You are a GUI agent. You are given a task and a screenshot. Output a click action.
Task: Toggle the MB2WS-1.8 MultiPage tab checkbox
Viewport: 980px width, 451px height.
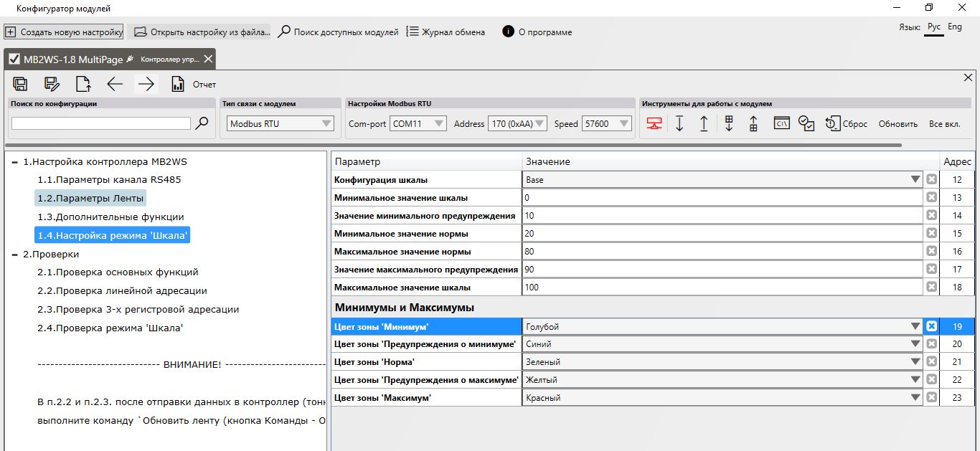tap(14, 59)
